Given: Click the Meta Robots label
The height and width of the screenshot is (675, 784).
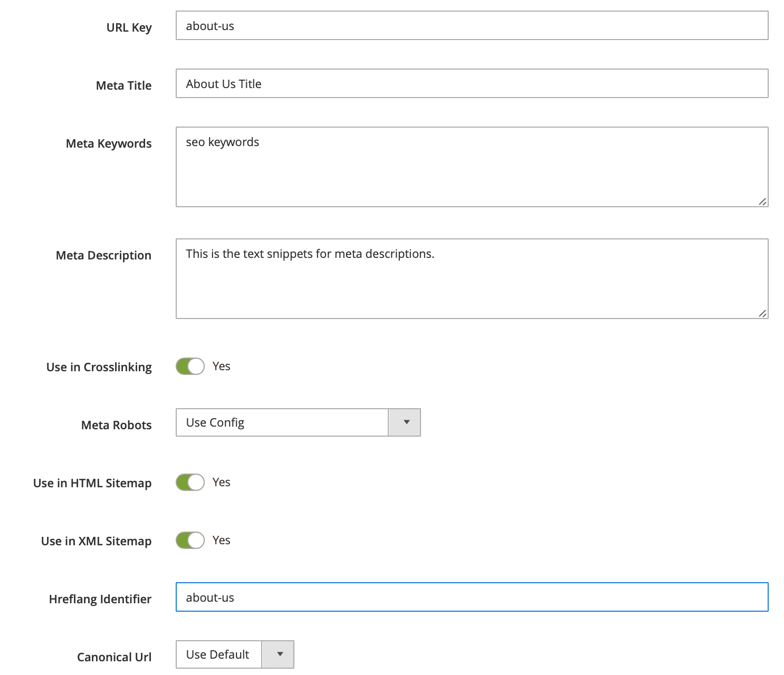Looking at the screenshot, I should [116, 425].
